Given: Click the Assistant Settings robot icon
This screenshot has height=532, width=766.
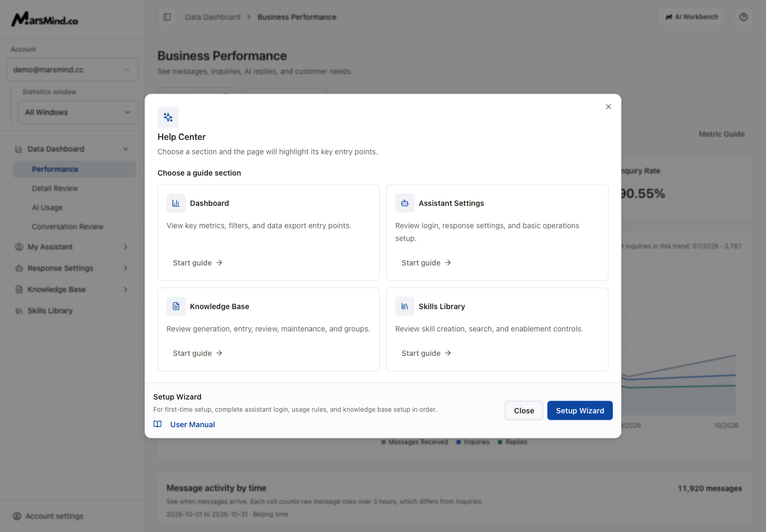Looking at the screenshot, I should pos(405,203).
